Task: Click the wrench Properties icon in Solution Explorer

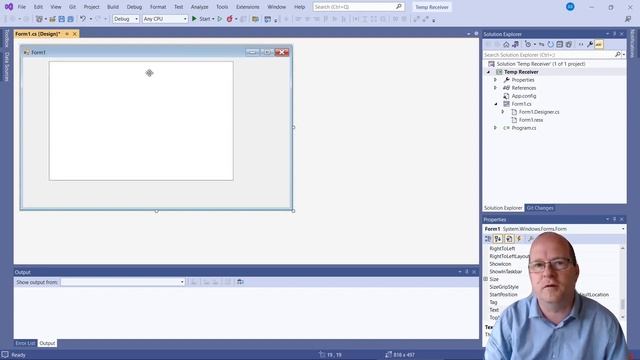Action: click(x=590, y=44)
